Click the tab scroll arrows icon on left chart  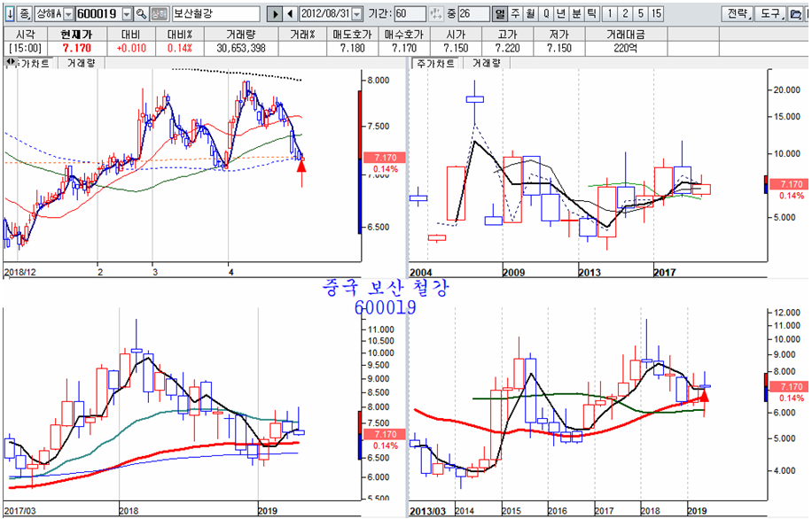pyautogui.click(x=10, y=63)
